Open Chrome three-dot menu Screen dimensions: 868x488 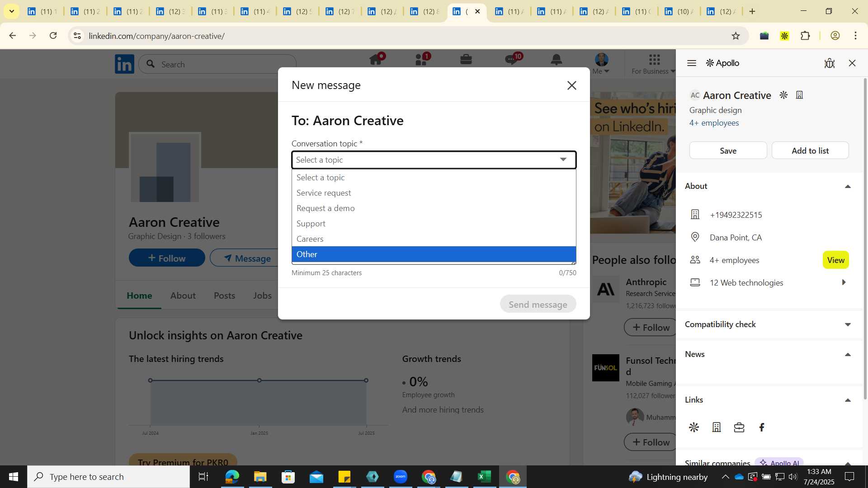(855, 36)
